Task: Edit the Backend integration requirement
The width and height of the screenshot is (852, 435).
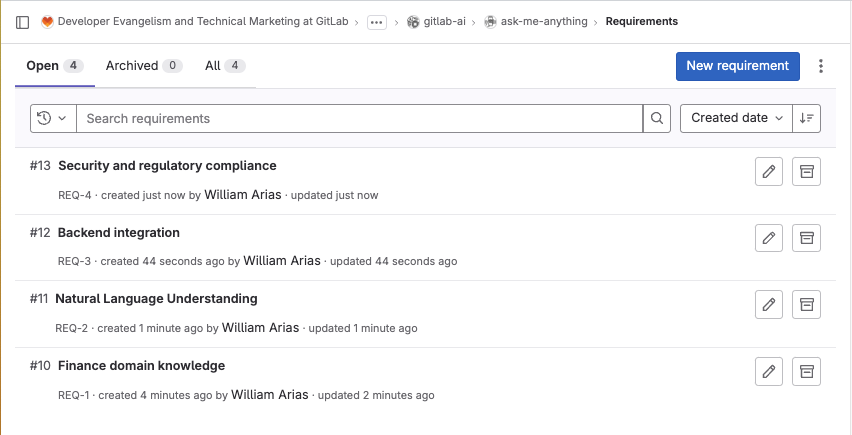Action: (768, 238)
